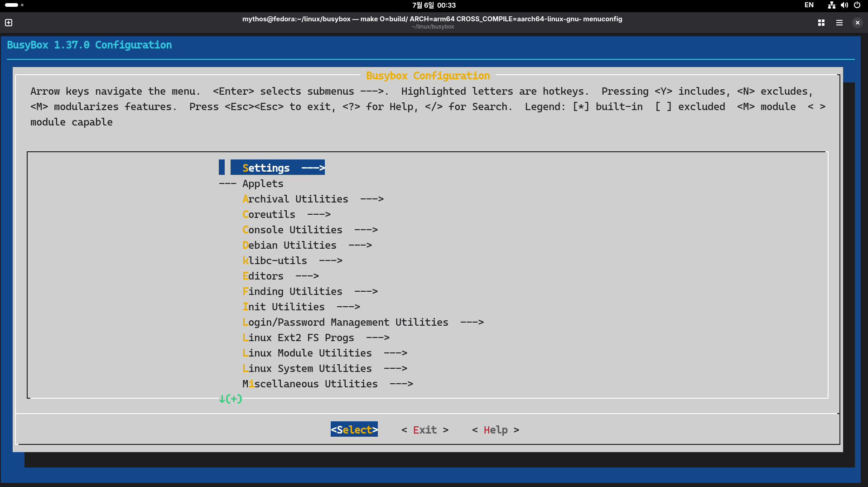Screen dimensions: 868x487
Task: Click the terminal window title text
Action: [432, 19]
